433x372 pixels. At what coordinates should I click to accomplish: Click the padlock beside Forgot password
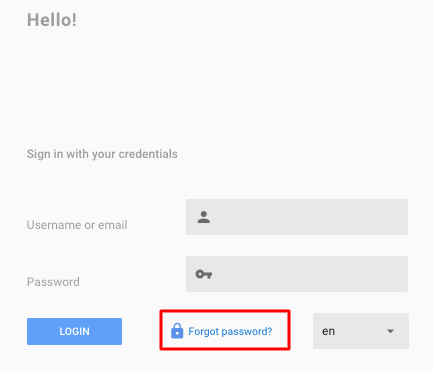pyautogui.click(x=177, y=331)
